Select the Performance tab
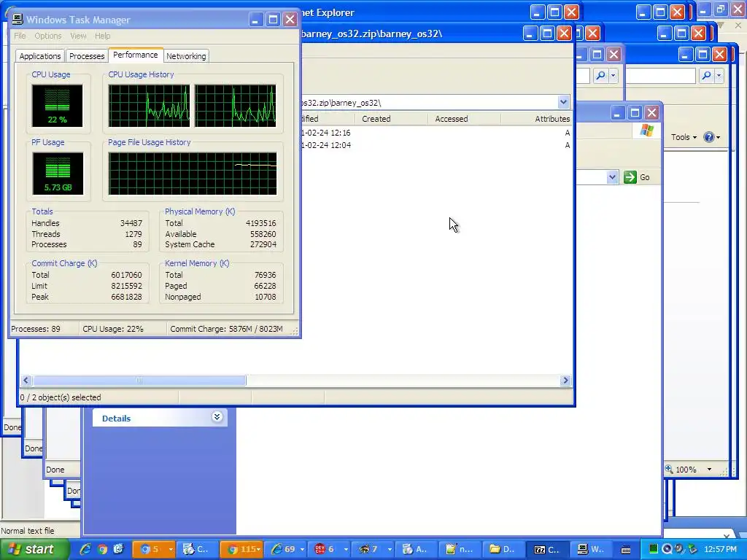This screenshot has width=747, height=560. [135, 55]
